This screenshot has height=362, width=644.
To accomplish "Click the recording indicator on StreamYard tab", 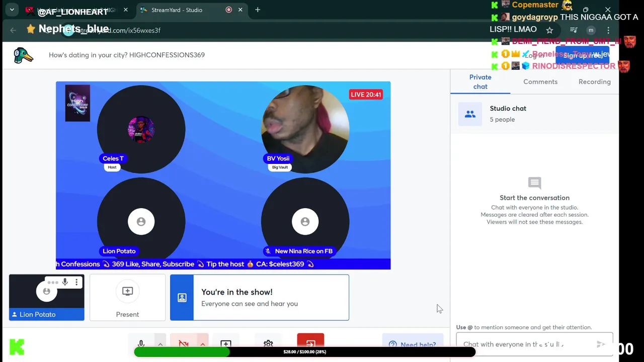I will coord(229,10).
